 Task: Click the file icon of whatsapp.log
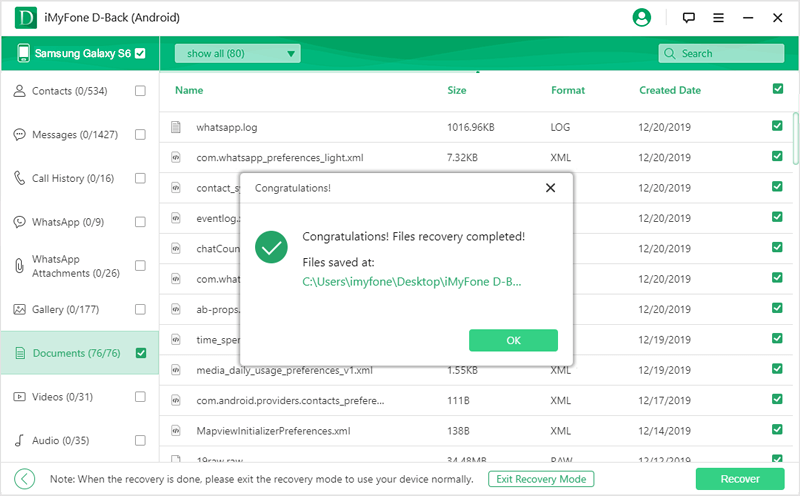pyautogui.click(x=176, y=127)
